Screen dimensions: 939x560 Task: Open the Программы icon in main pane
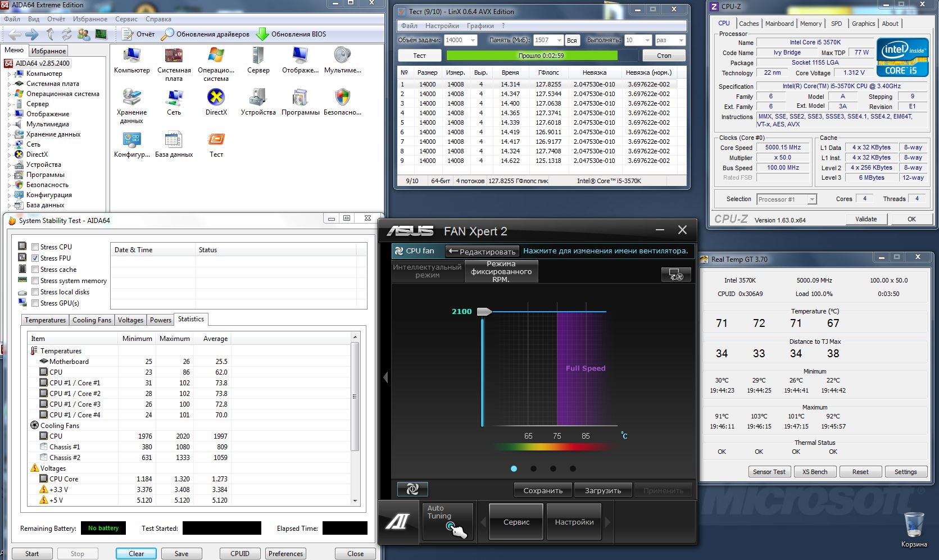pos(300,102)
